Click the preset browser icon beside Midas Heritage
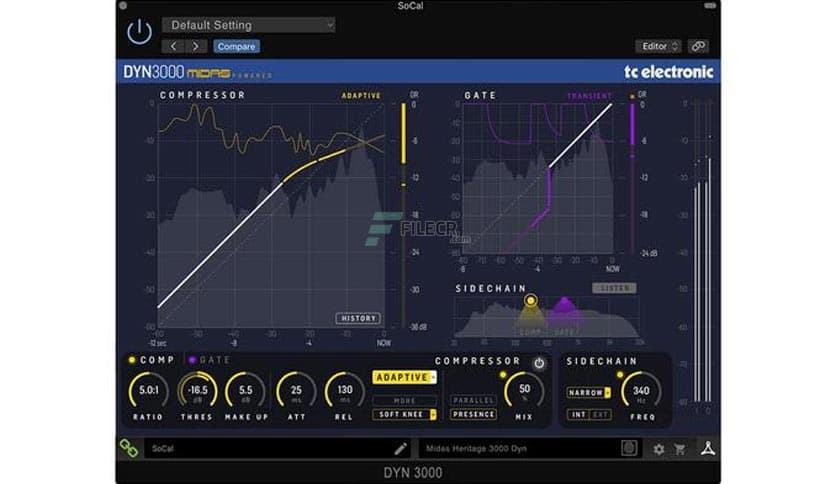 coord(629,448)
